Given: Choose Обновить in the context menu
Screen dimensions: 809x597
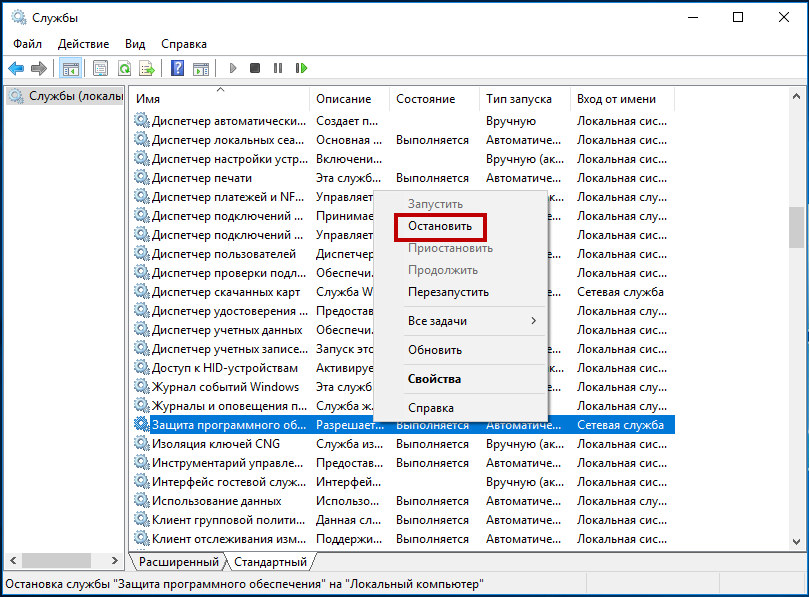Looking at the screenshot, I should 435,350.
